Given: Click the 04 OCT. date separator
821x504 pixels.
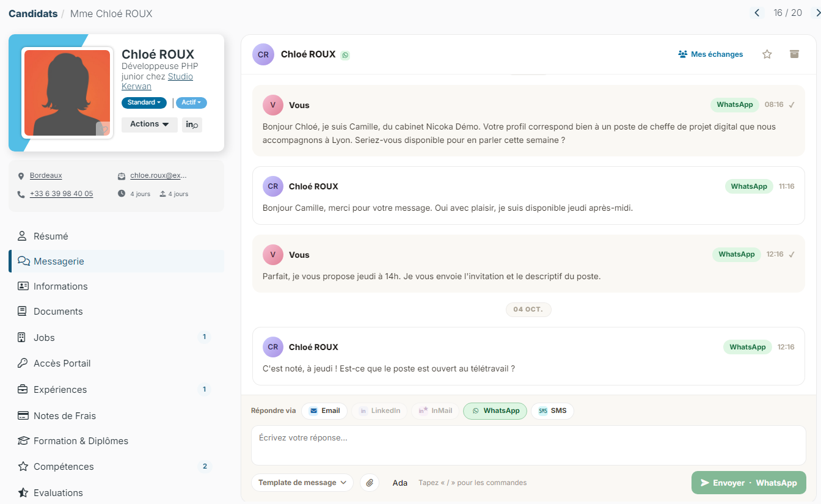Looking at the screenshot, I should coord(528,310).
